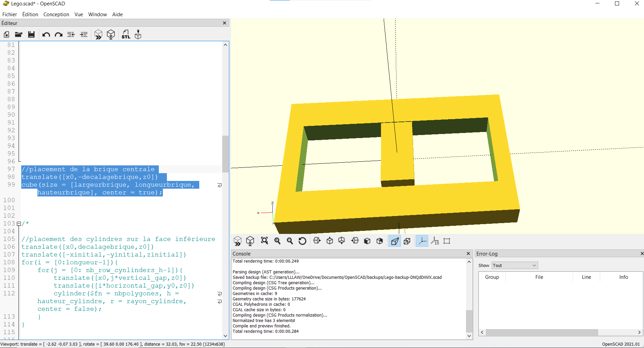Image resolution: width=644 pixels, height=348 pixels.
Task: Click Preview icon in viewport toolbar
Action: click(238, 241)
